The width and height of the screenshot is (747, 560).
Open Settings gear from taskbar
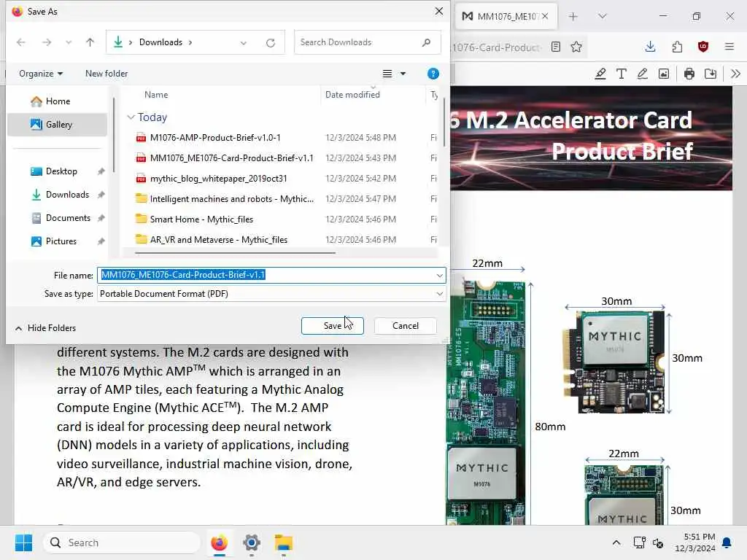point(252,542)
